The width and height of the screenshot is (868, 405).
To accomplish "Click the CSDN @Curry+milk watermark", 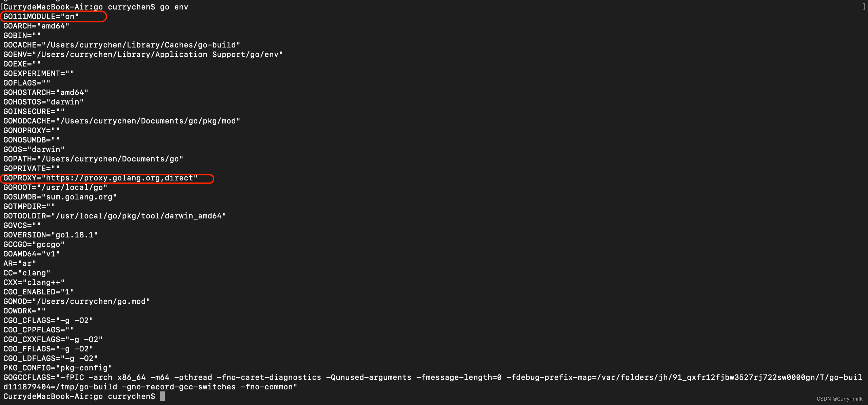I will click(839, 399).
